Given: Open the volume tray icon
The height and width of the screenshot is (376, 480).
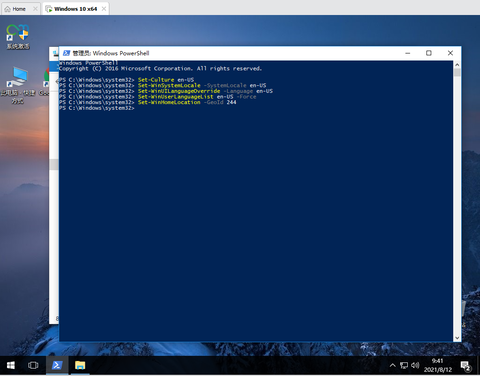Looking at the screenshot, I should pos(415,365).
